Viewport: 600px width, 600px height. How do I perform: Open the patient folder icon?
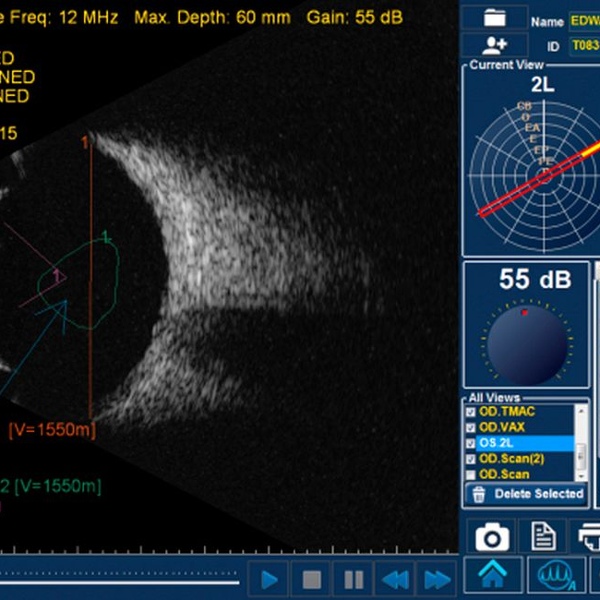tap(494, 18)
